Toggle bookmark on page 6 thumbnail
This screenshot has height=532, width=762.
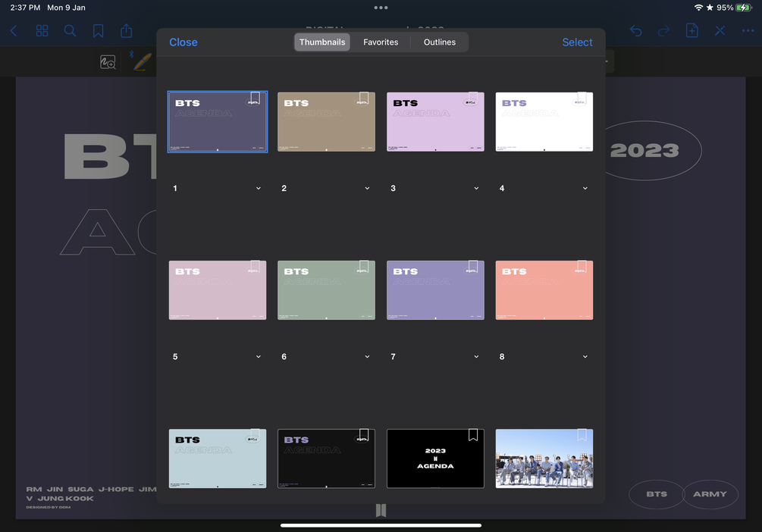(x=364, y=266)
